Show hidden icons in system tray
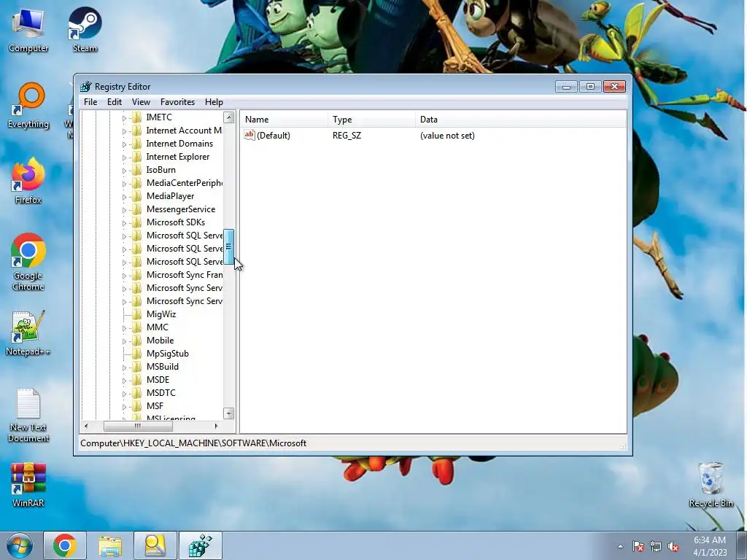 (620, 546)
